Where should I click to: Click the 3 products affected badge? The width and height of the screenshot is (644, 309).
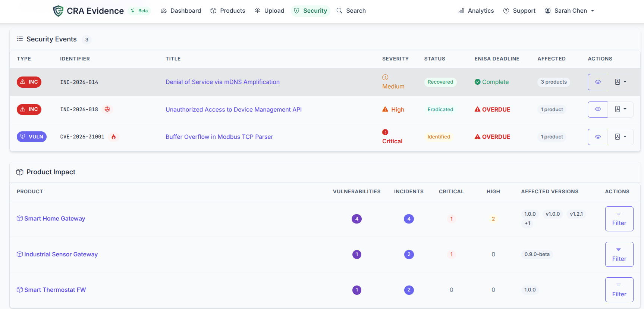point(554,82)
